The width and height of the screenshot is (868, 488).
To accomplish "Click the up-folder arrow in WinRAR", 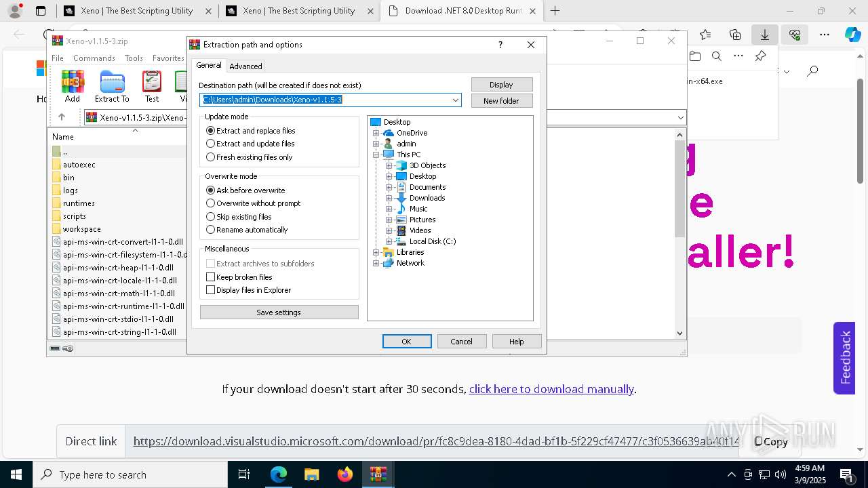I will coord(62,117).
